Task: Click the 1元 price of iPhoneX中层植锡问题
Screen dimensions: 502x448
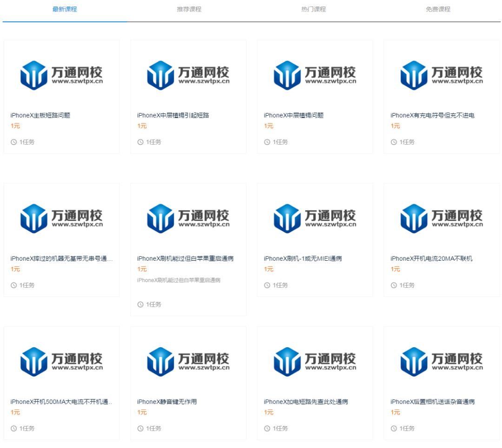Action: click(x=269, y=126)
